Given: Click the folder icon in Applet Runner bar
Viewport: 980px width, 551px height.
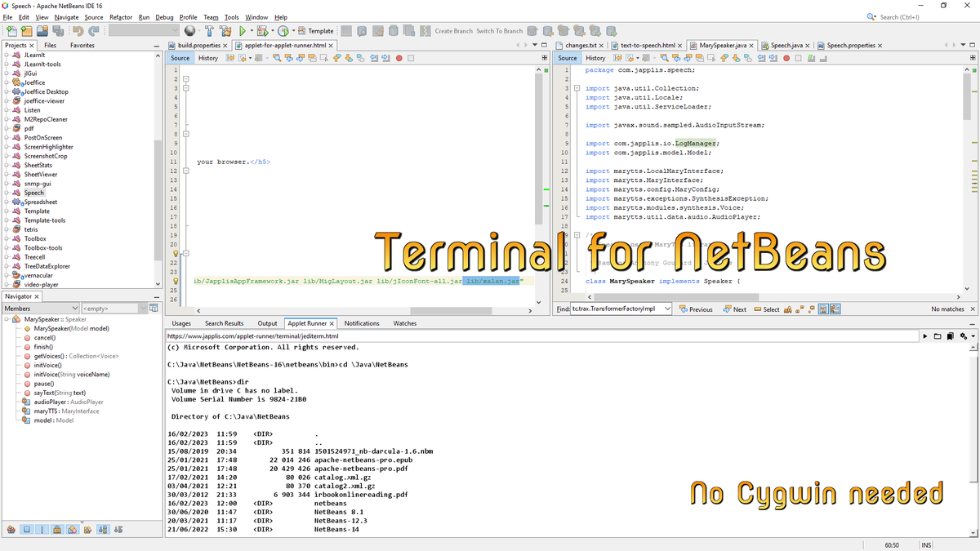Looking at the screenshot, I should click(x=938, y=336).
